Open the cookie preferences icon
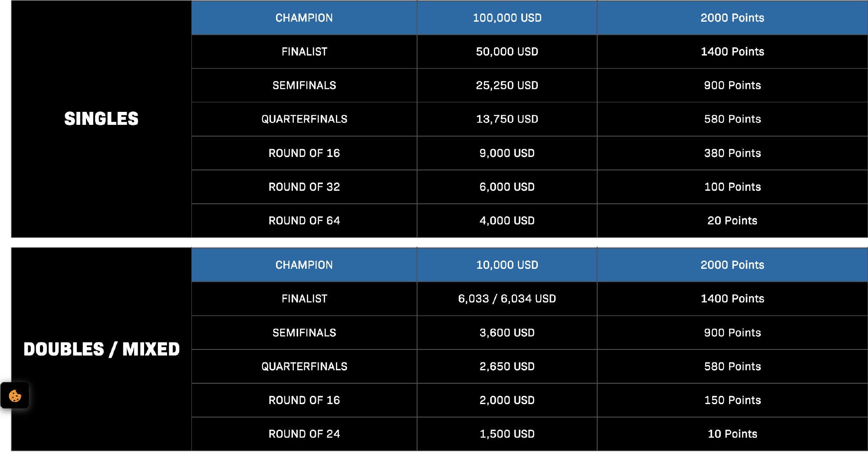This screenshot has height=460, width=868. pyautogui.click(x=15, y=395)
